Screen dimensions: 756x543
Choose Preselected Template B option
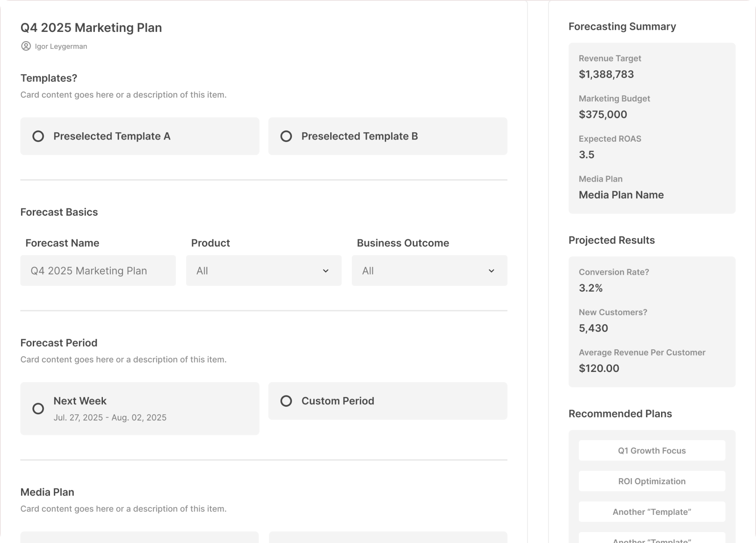[x=286, y=136]
